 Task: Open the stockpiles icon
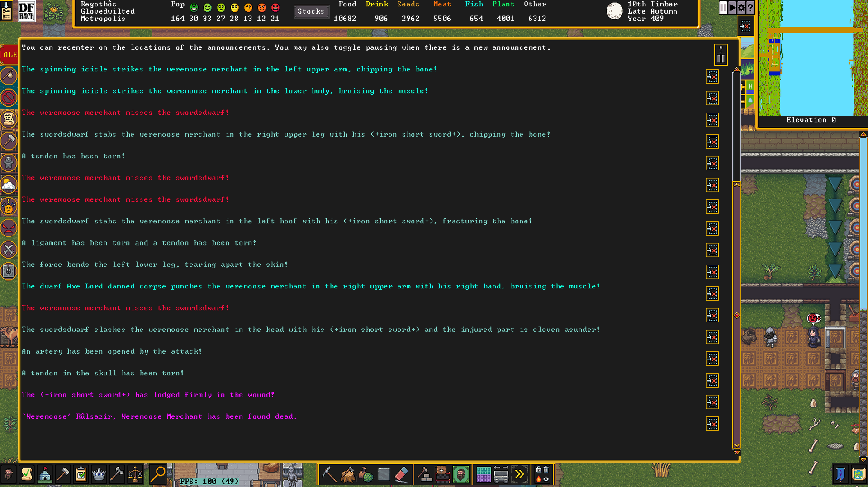pyautogui.click(x=442, y=474)
